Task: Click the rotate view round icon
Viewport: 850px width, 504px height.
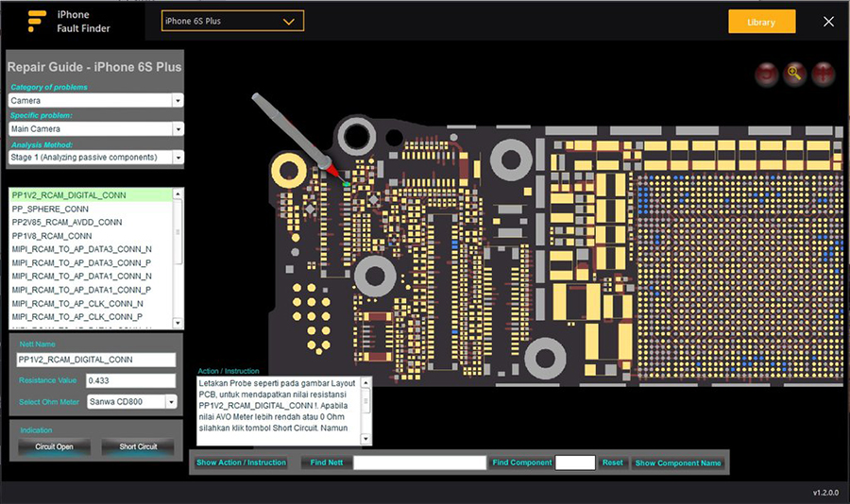Action: 767,75
